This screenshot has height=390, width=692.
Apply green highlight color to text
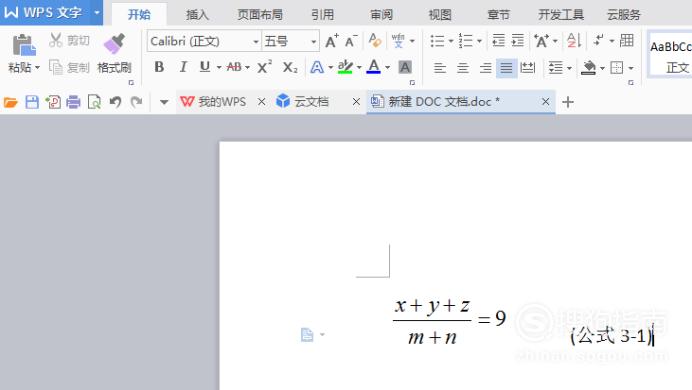[345, 68]
